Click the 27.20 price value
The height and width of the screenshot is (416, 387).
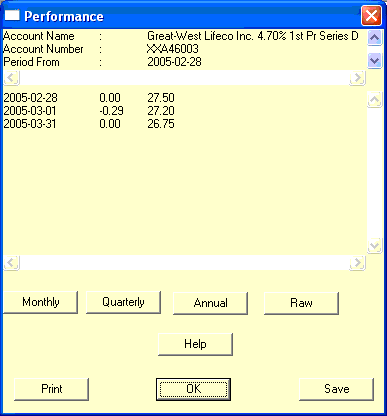tap(161, 111)
